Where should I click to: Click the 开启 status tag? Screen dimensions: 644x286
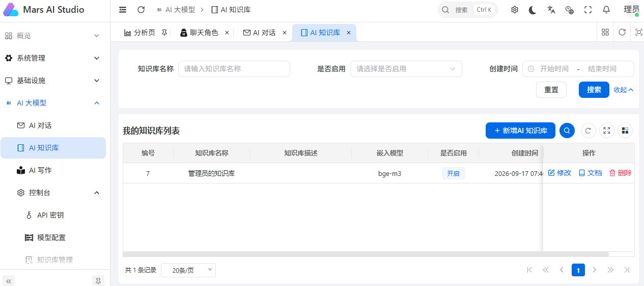[x=453, y=173]
